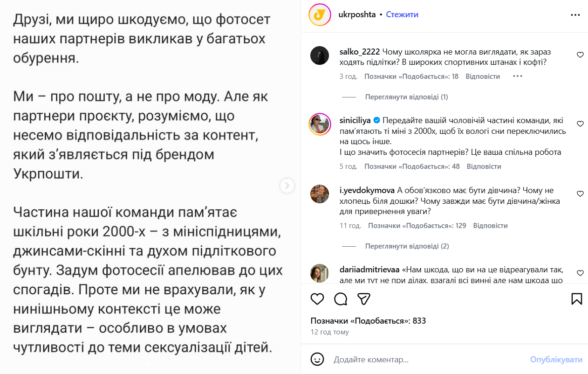This screenshot has height=374, width=588.
Task: Open ukrposhta profile avatar
Action: [320, 15]
